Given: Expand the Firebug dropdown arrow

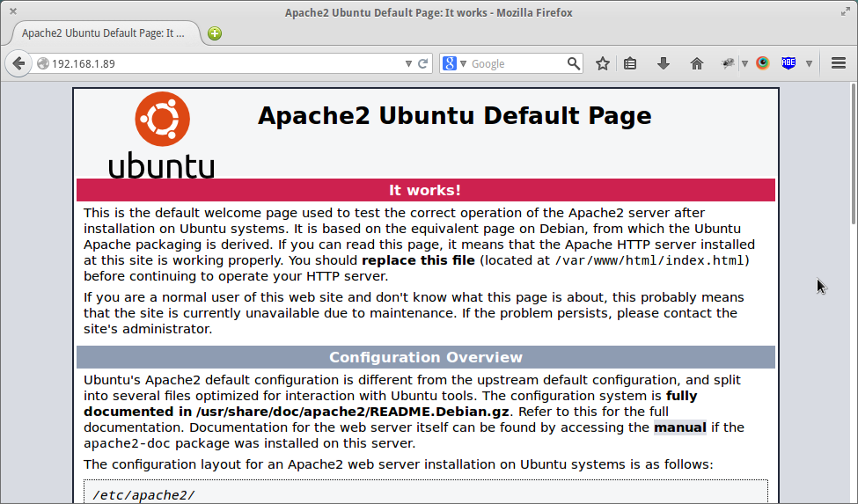Looking at the screenshot, I should 744,63.
